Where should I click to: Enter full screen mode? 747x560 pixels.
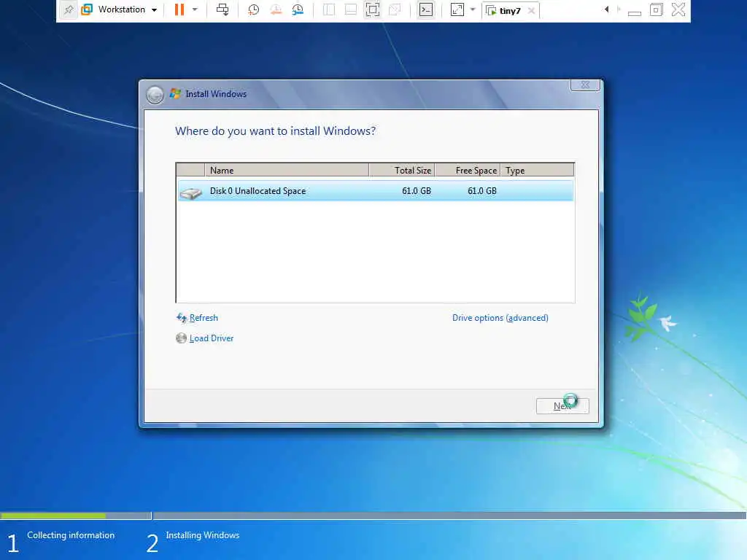tap(373, 9)
